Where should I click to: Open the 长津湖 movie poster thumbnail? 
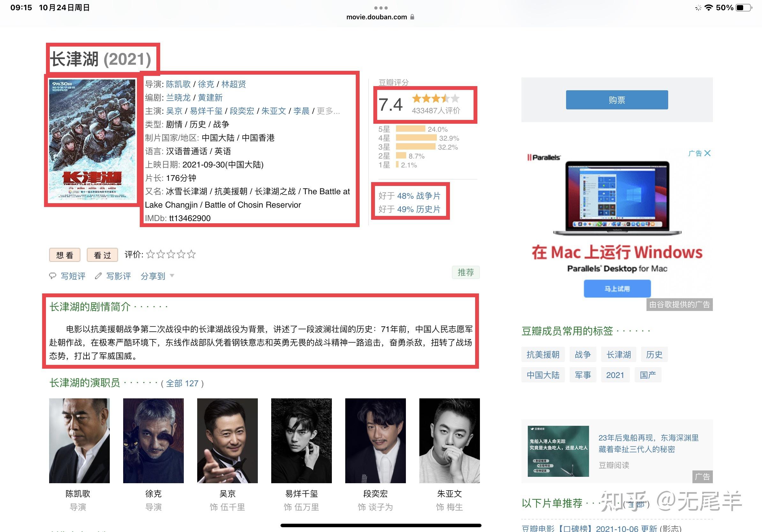pyautogui.click(x=92, y=139)
